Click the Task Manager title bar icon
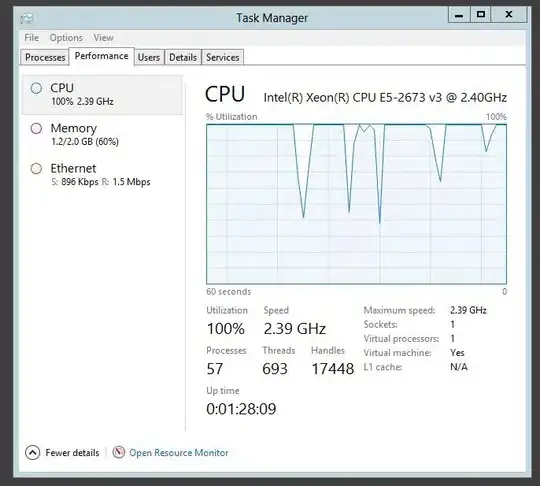The width and height of the screenshot is (540, 486). point(27,18)
